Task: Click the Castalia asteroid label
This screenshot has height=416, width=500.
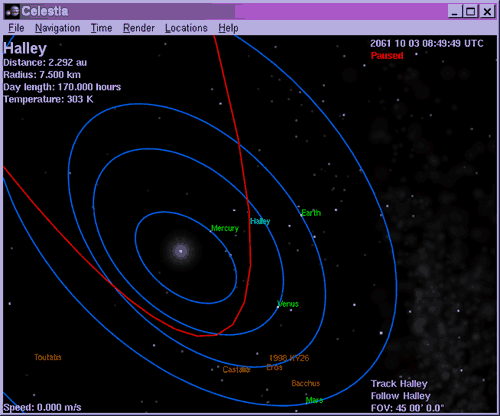Action: pos(236,369)
